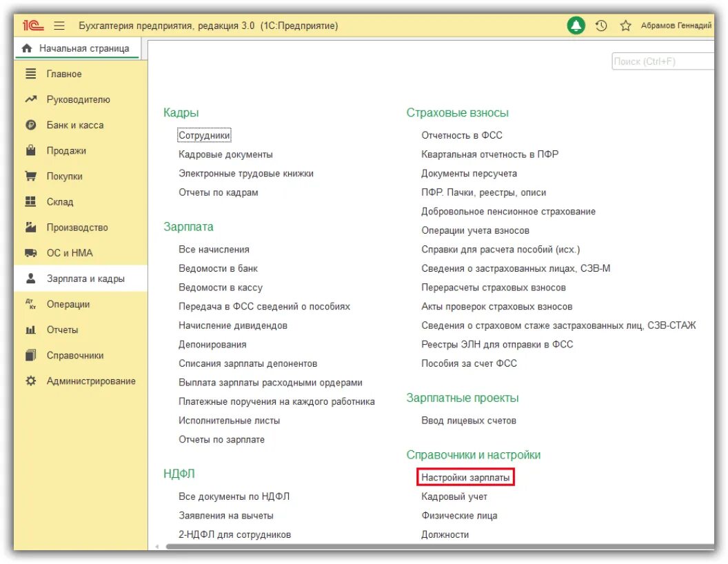Image resolution: width=728 pixels, height=564 pixels.
Task: Open Отчеты по кадрам
Action: click(x=219, y=192)
